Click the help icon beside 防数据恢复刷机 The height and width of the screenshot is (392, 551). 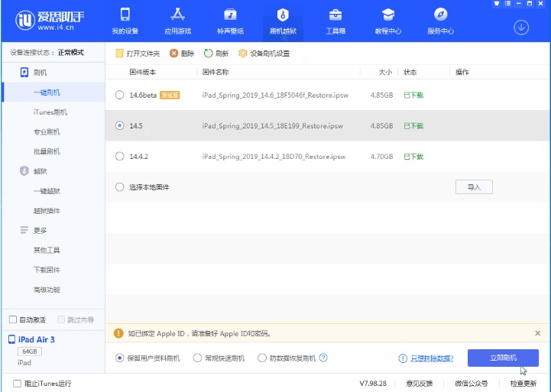pyautogui.click(x=323, y=358)
